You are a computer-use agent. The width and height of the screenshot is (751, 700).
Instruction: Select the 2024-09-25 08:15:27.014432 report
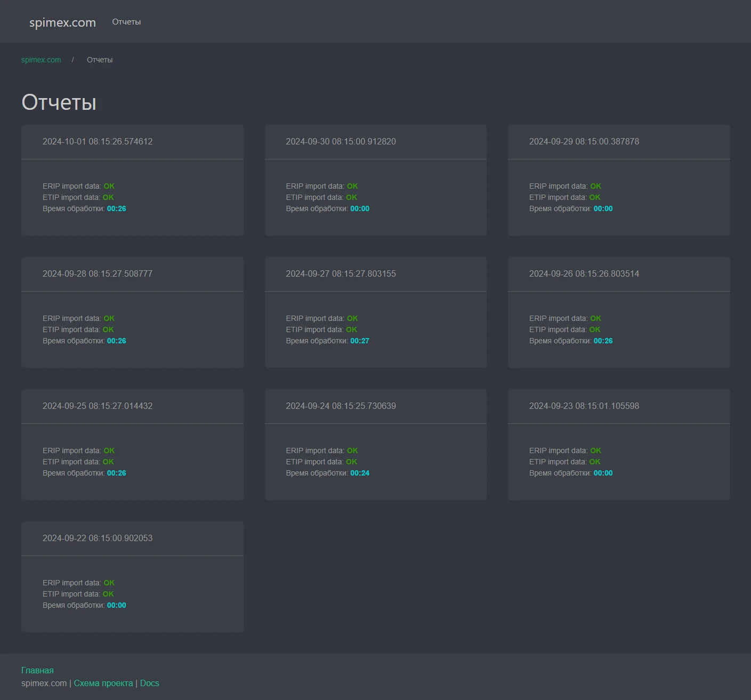pos(98,406)
